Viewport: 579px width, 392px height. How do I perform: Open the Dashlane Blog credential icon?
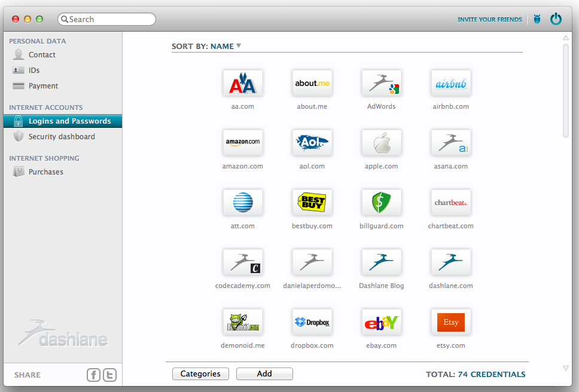382,262
